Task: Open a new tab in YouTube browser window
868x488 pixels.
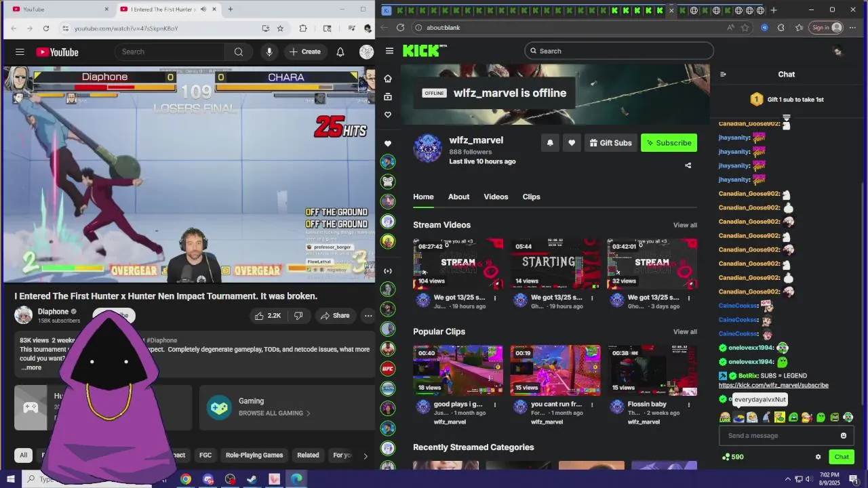Action: click(230, 9)
